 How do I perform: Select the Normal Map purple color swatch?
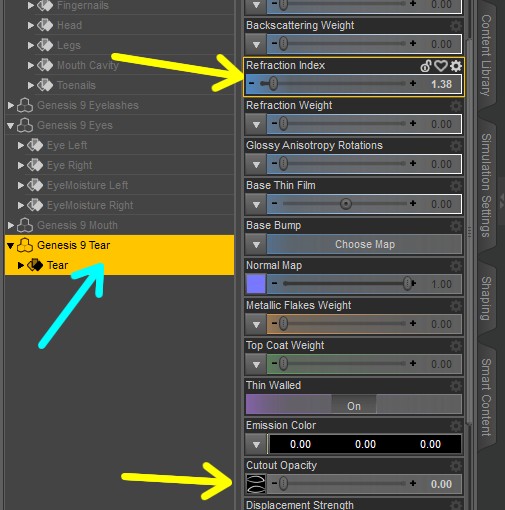pos(256,284)
